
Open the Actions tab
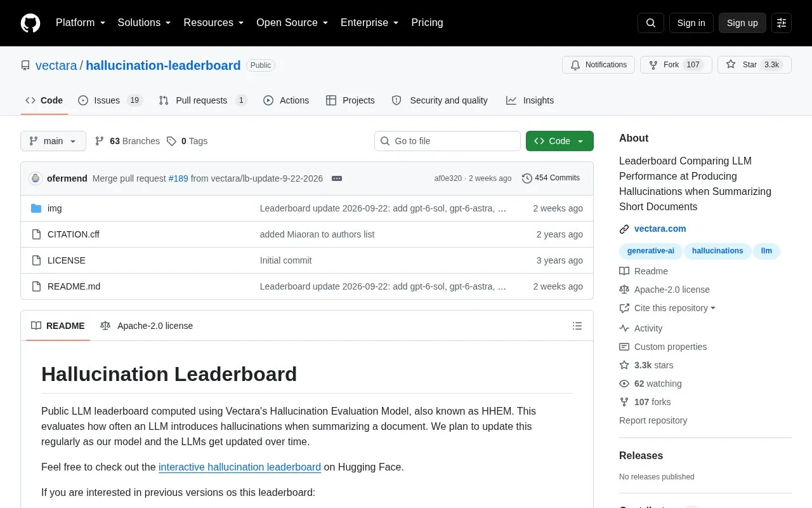pyautogui.click(x=286, y=100)
